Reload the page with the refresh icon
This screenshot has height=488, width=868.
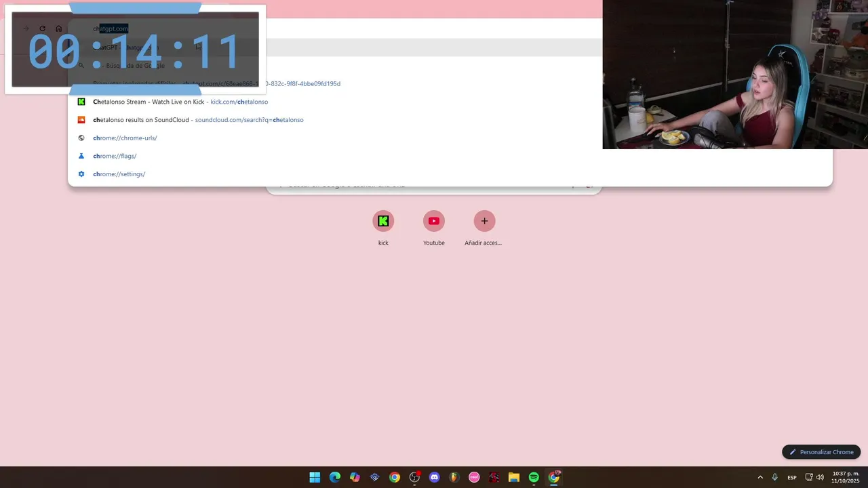click(x=42, y=28)
